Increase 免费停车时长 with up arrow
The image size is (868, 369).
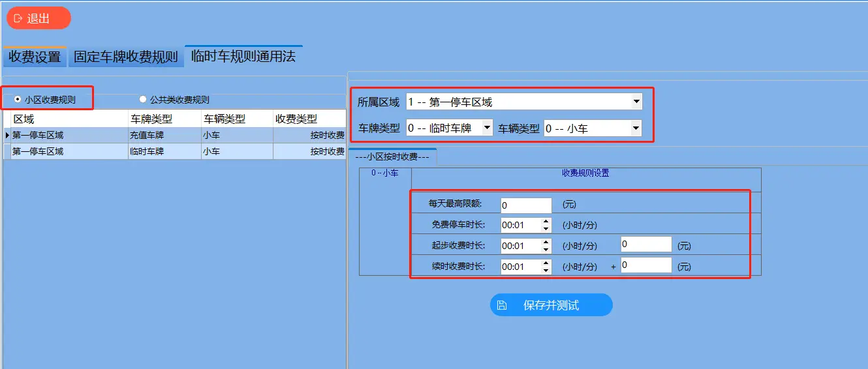pyautogui.click(x=546, y=222)
